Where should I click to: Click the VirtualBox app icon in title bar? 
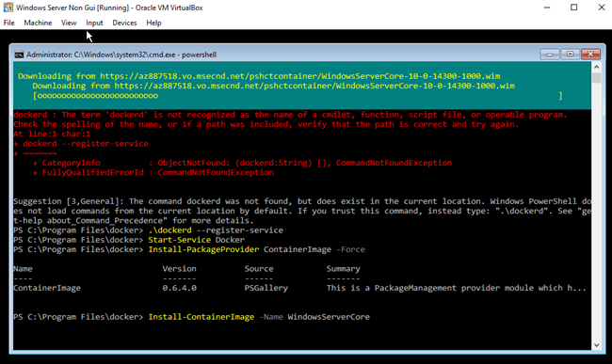pyautogui.click(x=8, y=7)
